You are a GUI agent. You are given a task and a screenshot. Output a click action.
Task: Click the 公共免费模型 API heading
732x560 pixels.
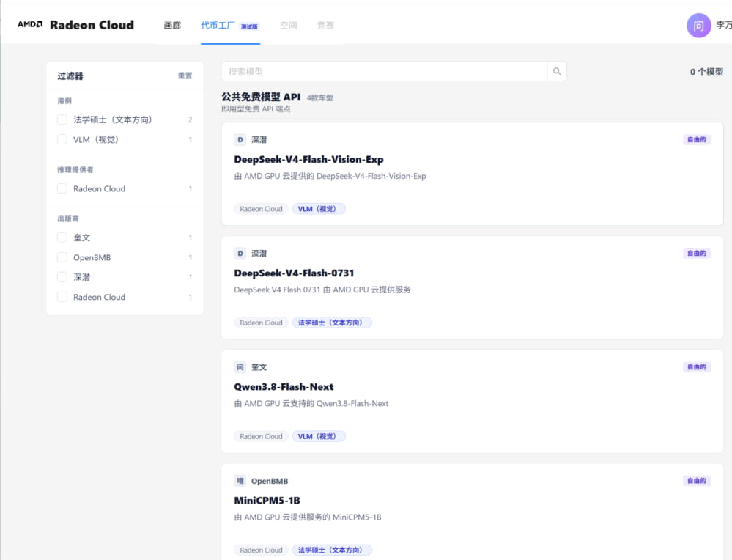[x=261, y=97]
